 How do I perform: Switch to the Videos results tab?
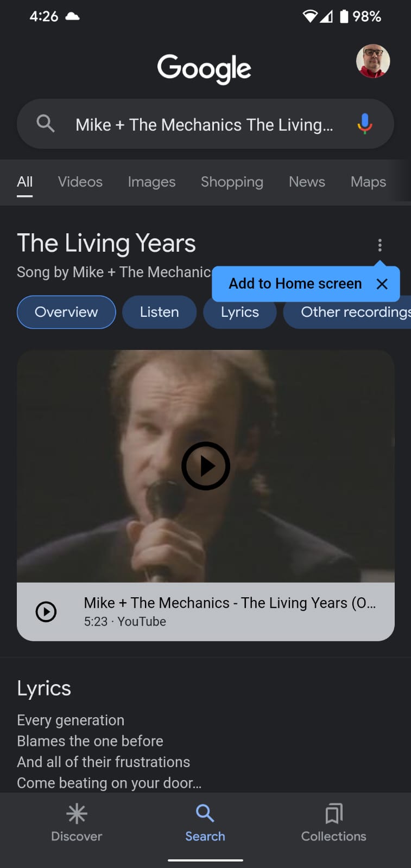click(x=80, y=182)
